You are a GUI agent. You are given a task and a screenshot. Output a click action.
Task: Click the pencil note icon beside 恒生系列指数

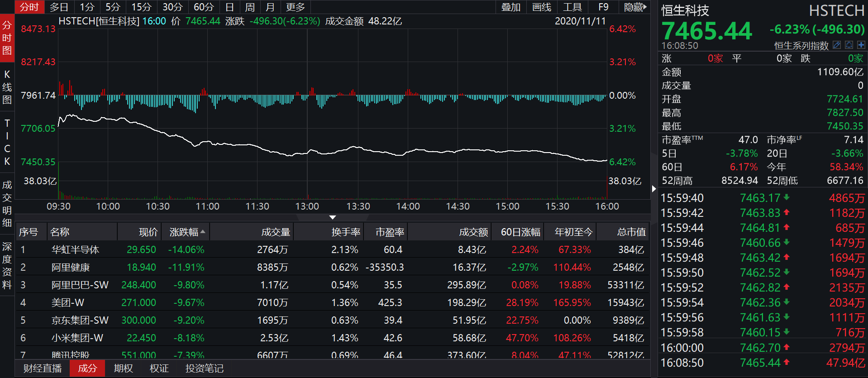837,45
